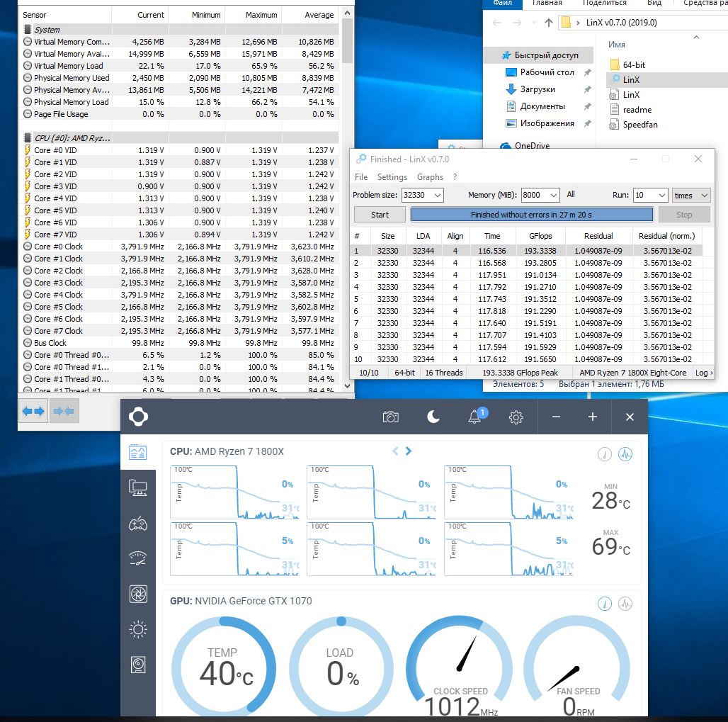728x722 pixels.
Task: Open Документы in Explorer sidebar
Action: point(535,106)
